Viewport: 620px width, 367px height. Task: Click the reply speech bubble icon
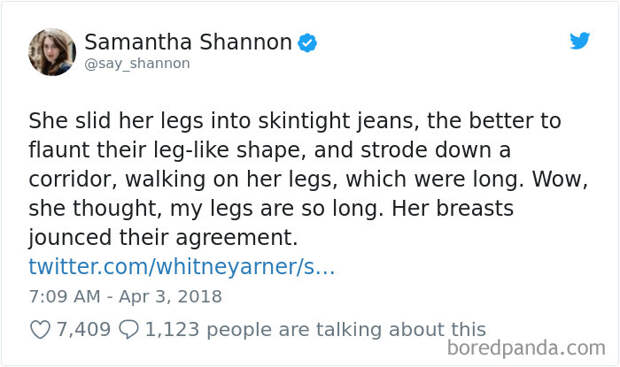click(129, 329)
